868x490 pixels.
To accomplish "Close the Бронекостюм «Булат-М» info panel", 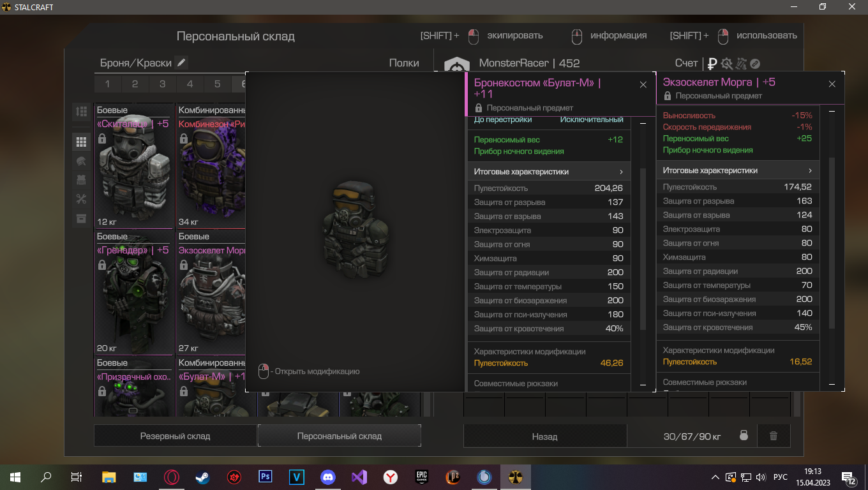I will pyautogui.click(x=643, y=84).
